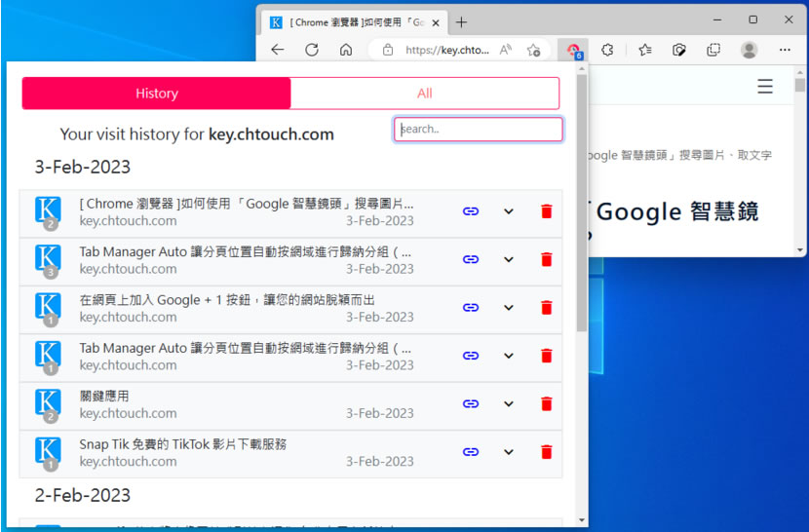The image size is (809, 532).
Task: Select the History tab
Action: [x=157, y=94]
